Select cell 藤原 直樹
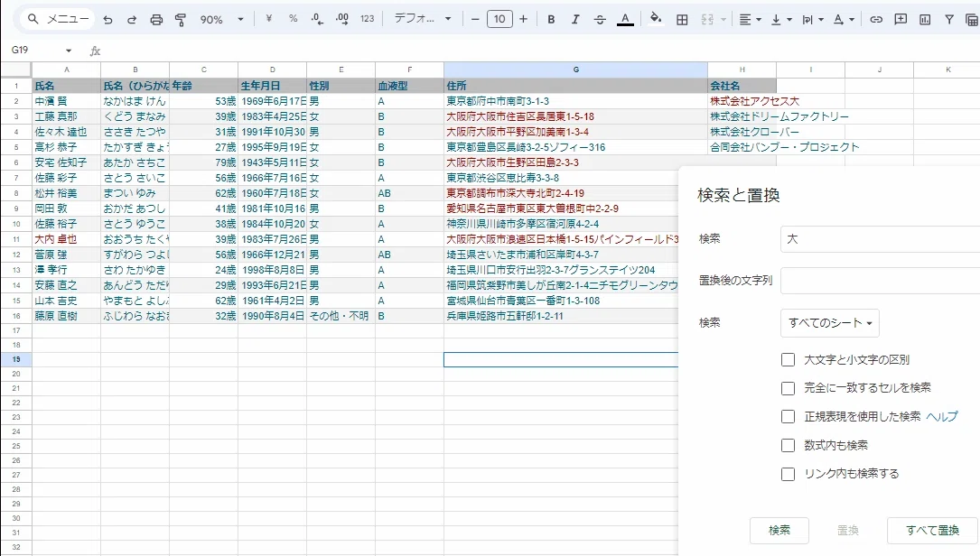 click(66, 316)
